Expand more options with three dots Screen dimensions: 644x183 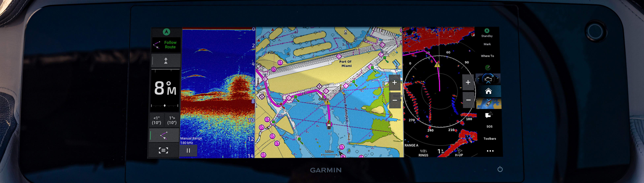490,151
